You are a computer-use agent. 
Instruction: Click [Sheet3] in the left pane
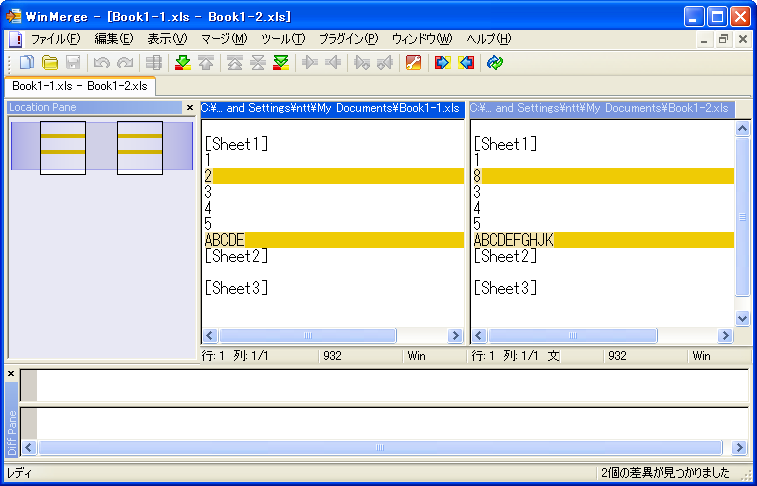(x=237, y=288)
